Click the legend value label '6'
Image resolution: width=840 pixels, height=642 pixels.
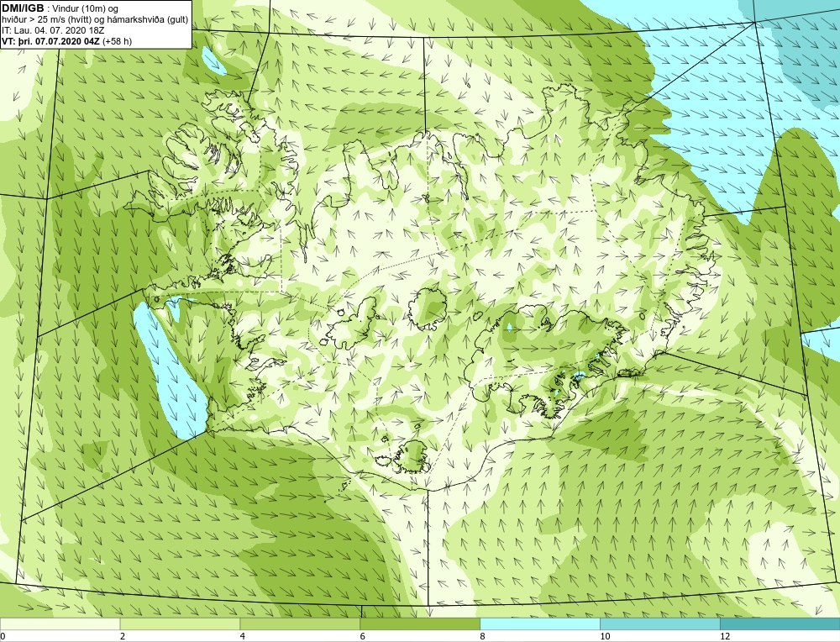pyautogui.click(x=363, y=636)
